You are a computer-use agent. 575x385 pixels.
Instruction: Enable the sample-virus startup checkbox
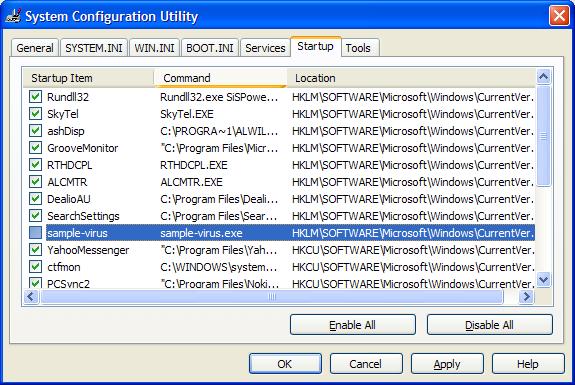pos(35,233)
